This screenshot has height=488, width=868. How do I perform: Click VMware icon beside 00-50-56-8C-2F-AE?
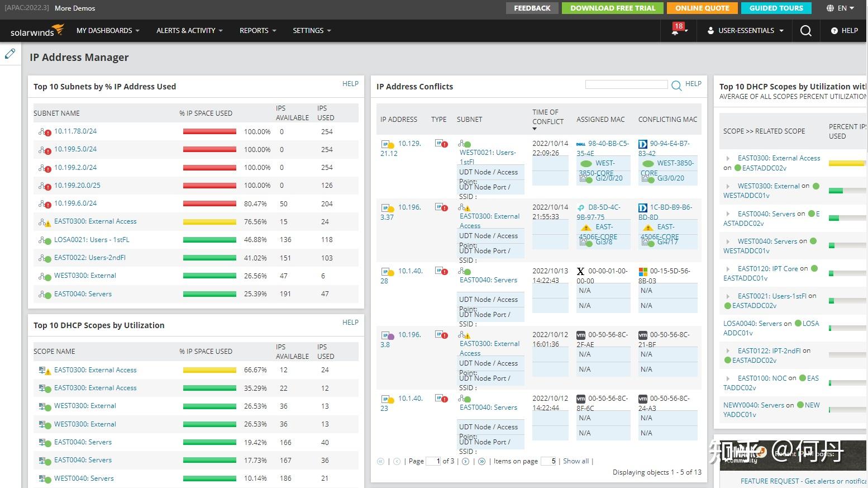[x=581, y=335]
